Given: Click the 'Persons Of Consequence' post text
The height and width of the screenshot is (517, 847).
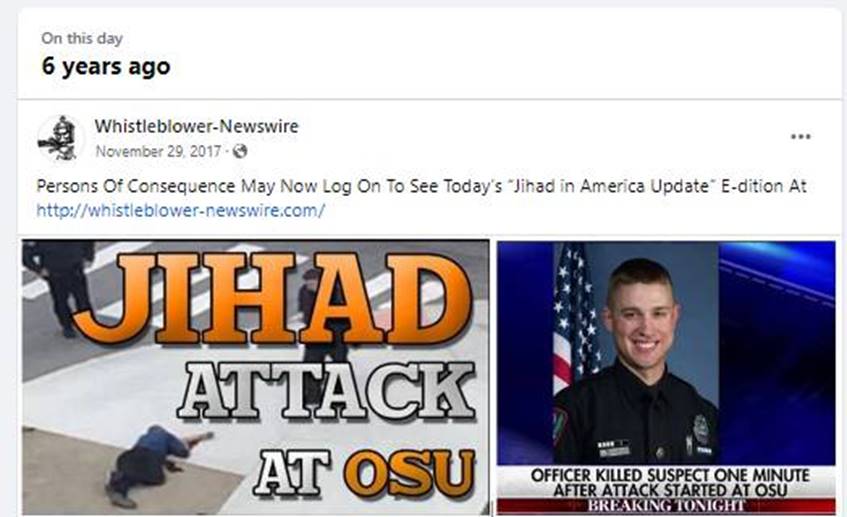Looking at the screenshot, I should tap(421, 186).
